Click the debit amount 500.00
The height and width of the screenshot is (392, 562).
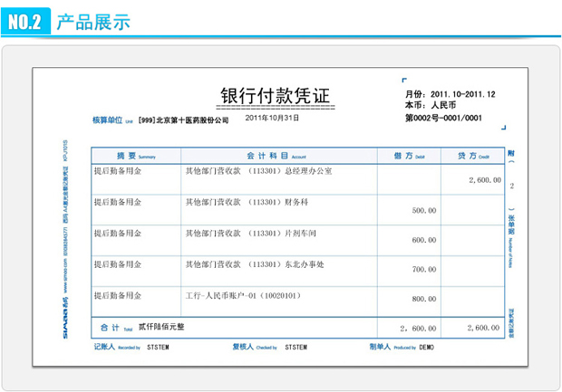(x=424, y=211)
